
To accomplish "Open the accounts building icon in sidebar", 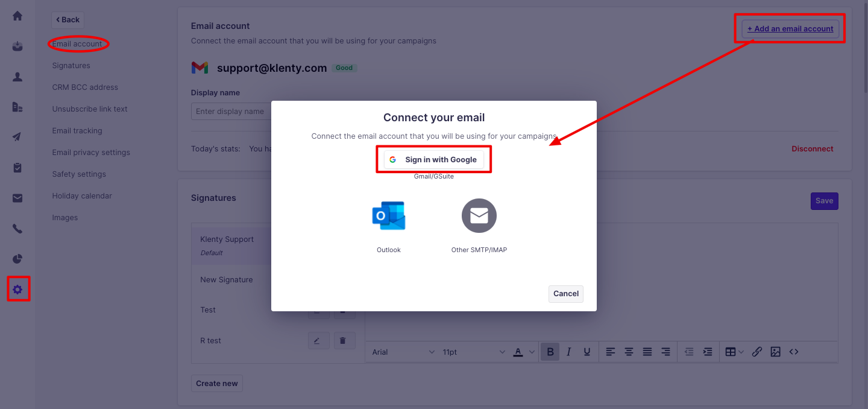I will click(17, 107).
